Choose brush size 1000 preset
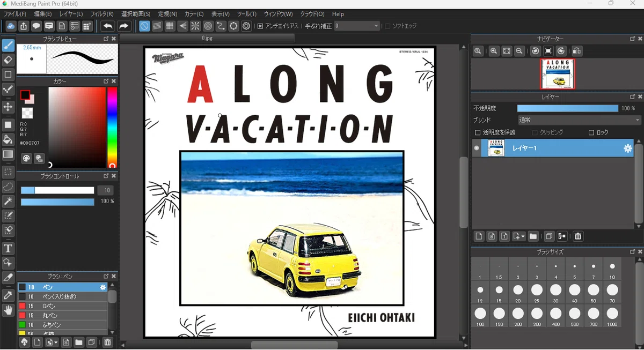Viewport: 644px width, 350px height. coord(612,316)
